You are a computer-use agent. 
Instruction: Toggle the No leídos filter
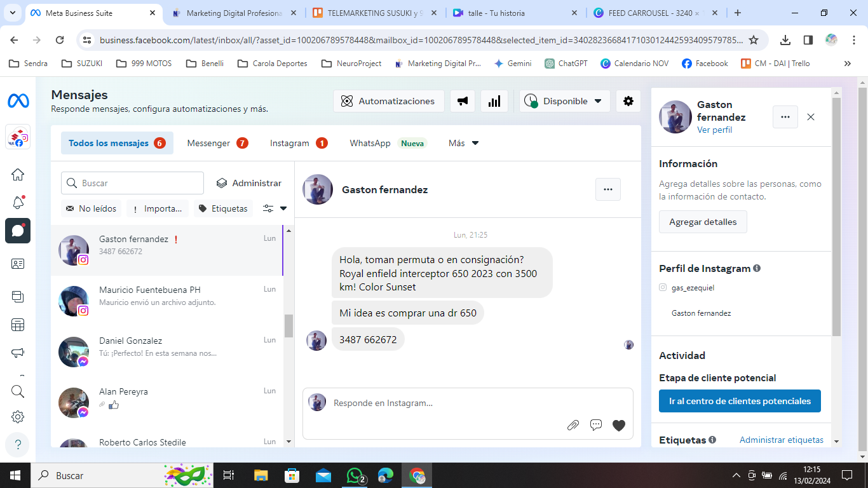(91, 208)
